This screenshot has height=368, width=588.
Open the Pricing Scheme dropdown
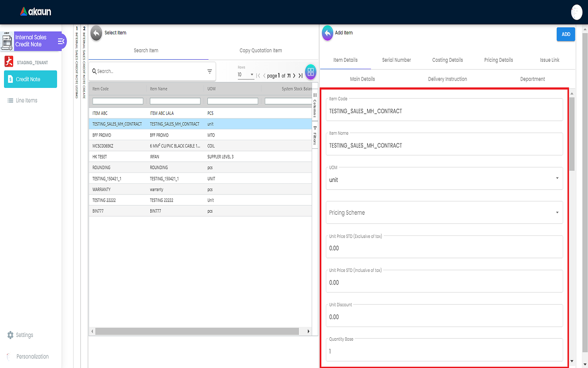coord(557,213)
